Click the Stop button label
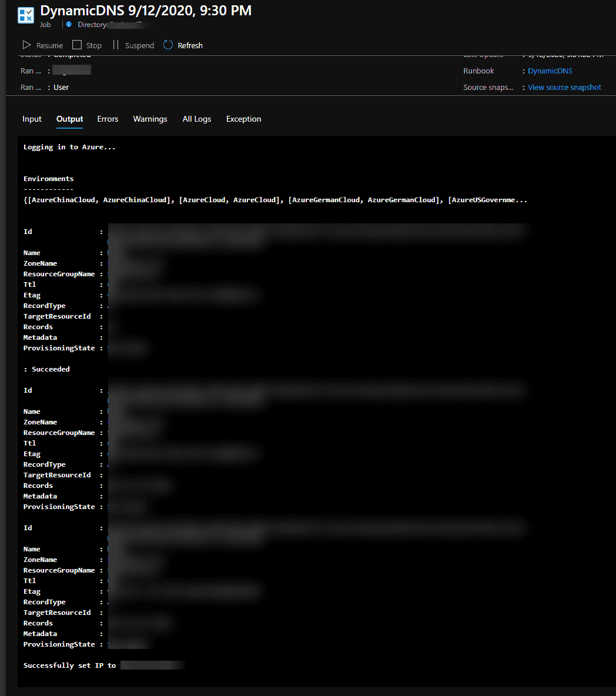The width and height of the screenshot is (616, 696). coord(93,45)
